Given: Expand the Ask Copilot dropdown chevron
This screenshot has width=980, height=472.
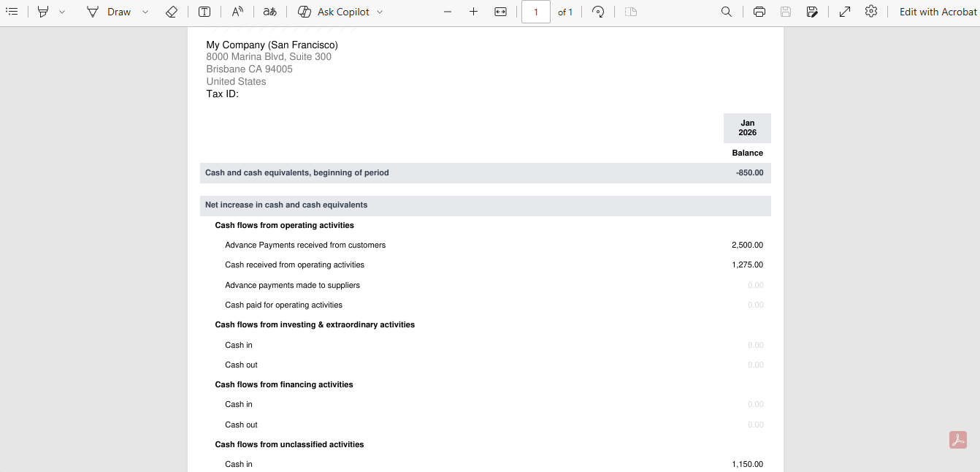Looking at the screenshot, I should point(380,12).
